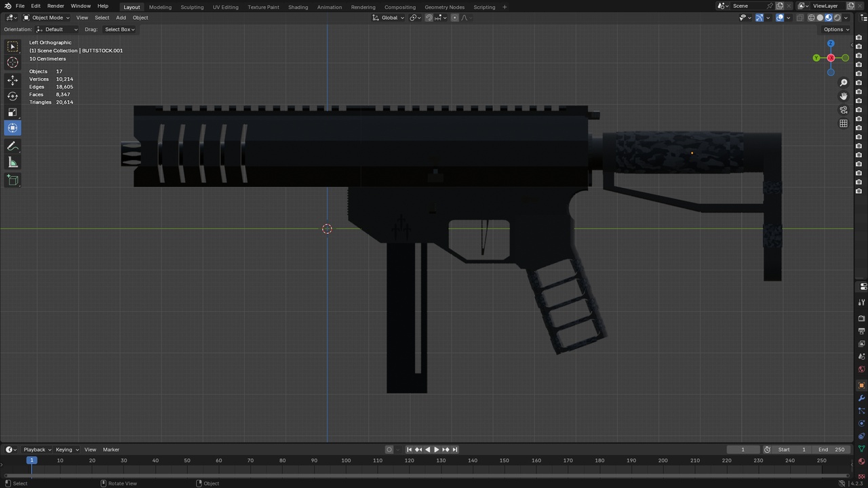Select the Rotate tool

pyautogui.click(x=13, y=96)
